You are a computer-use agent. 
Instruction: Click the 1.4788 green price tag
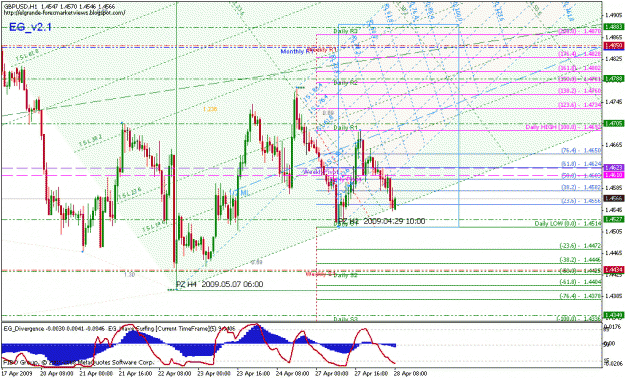613,79
